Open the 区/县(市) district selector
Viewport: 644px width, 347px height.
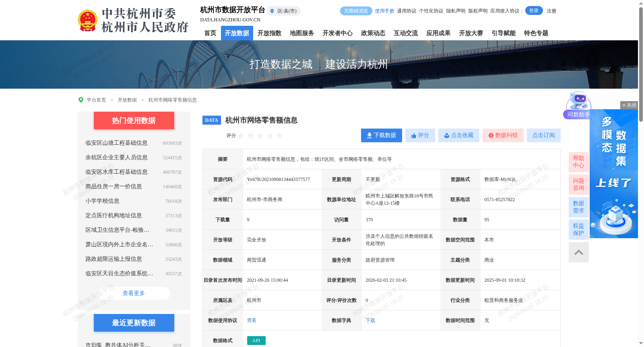click(x=284, y=11)
